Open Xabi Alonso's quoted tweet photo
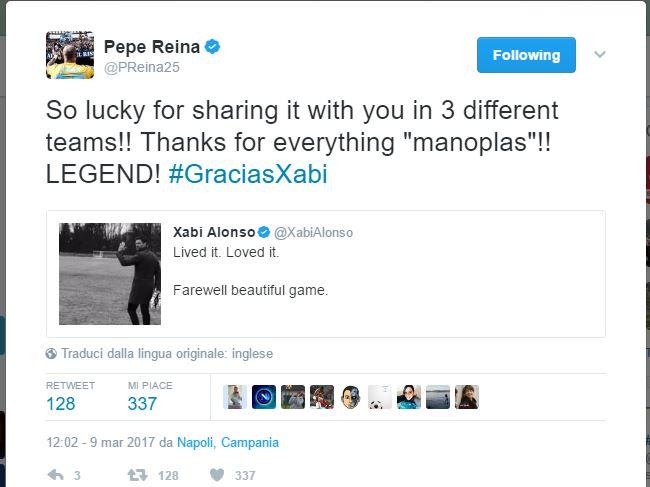Image resolution: width=650 pixels, height=487 pixels. coord(110,274)
